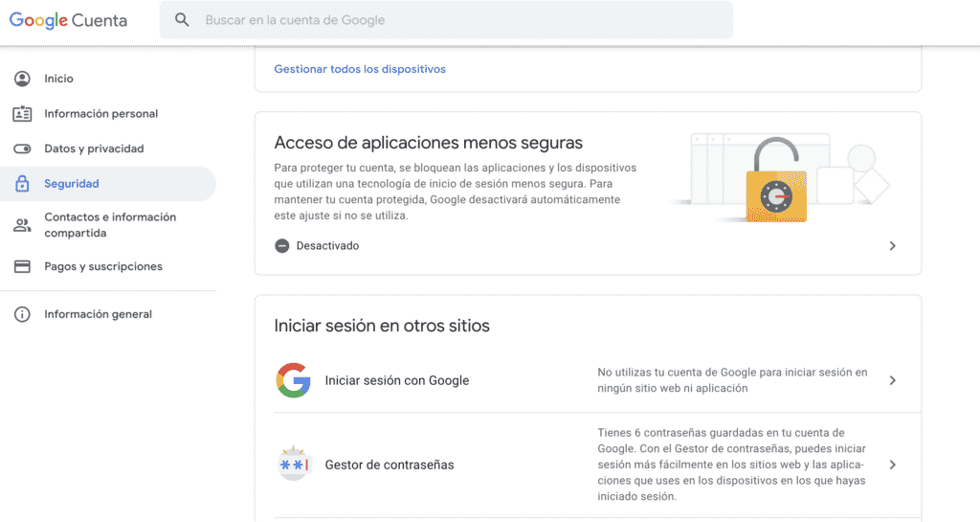Image resolution: width=980 pixels, height=522 pixels.
Task: Click the Información general info icon
Action: [x=22, y=314]
